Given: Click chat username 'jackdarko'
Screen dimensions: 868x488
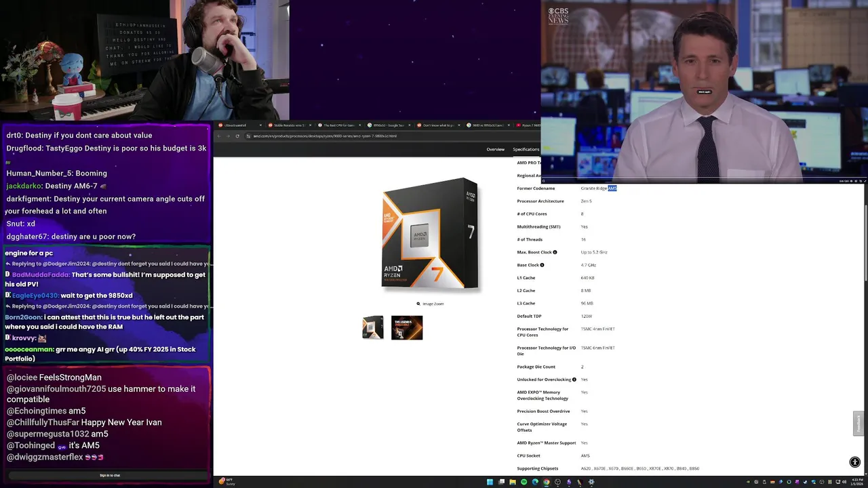Looking at the screenshot, I should click(24, 186).
